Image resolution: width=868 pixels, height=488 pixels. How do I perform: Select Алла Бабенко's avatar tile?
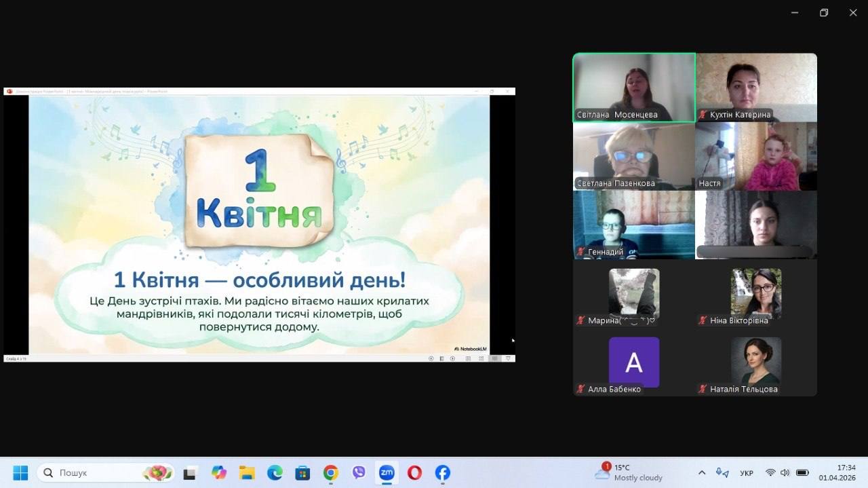[634, 362]
